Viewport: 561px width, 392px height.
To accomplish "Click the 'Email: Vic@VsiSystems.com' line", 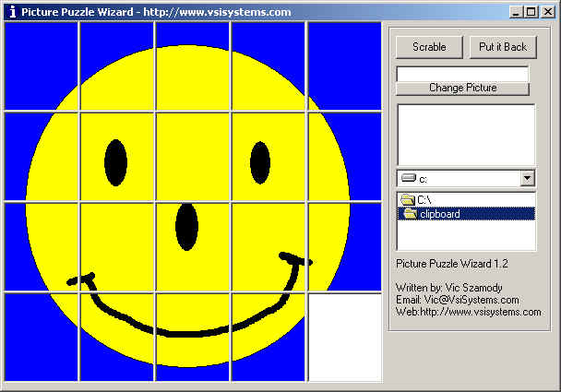I will point(458,300).
